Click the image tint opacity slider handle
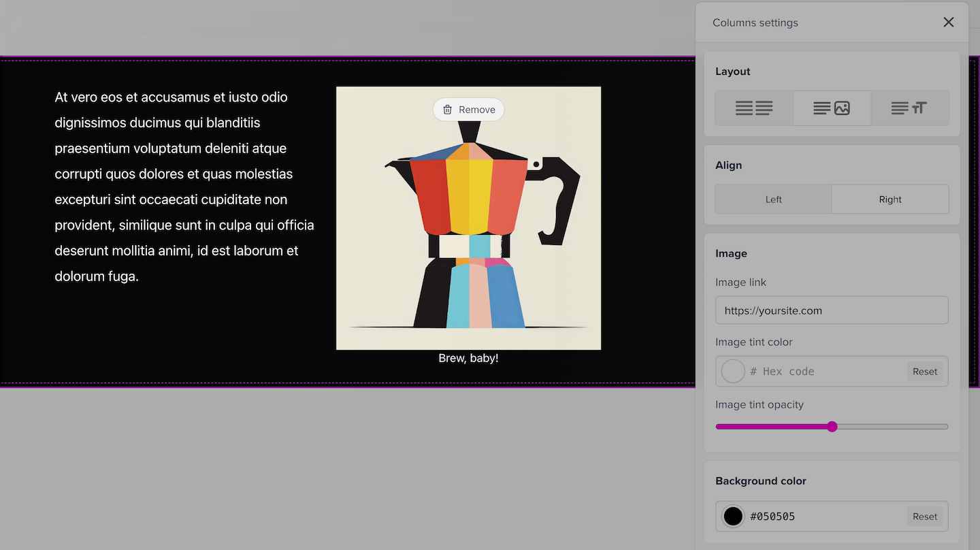Viewport: 980px width, 550px height. click(832, 427)
